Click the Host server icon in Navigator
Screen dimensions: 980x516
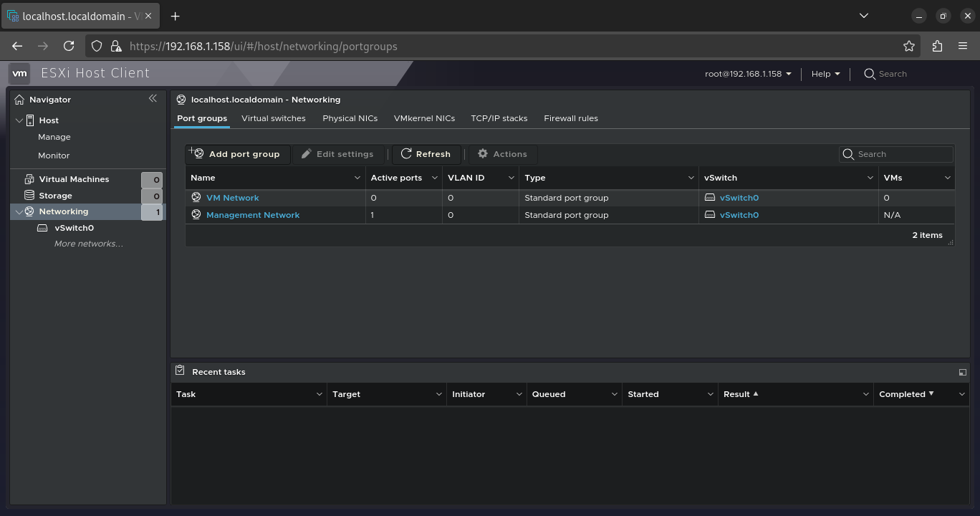click(x=30, y=120)
